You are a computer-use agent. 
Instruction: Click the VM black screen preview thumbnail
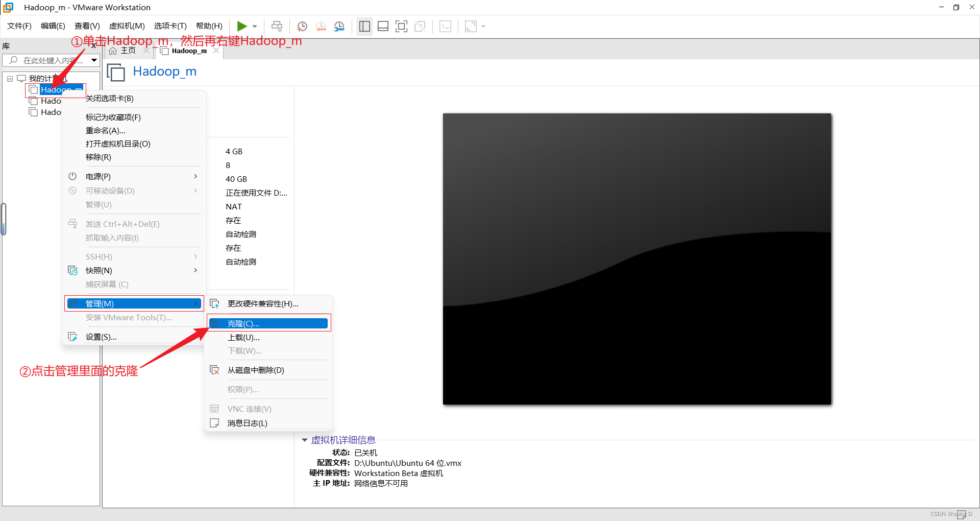[x=637, y=259]
